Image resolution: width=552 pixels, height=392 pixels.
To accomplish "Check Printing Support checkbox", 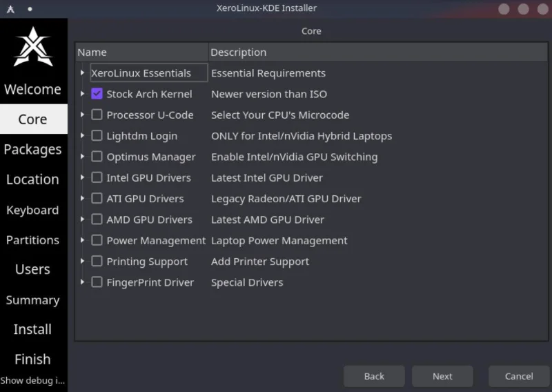I will click(x=97, y=261).
